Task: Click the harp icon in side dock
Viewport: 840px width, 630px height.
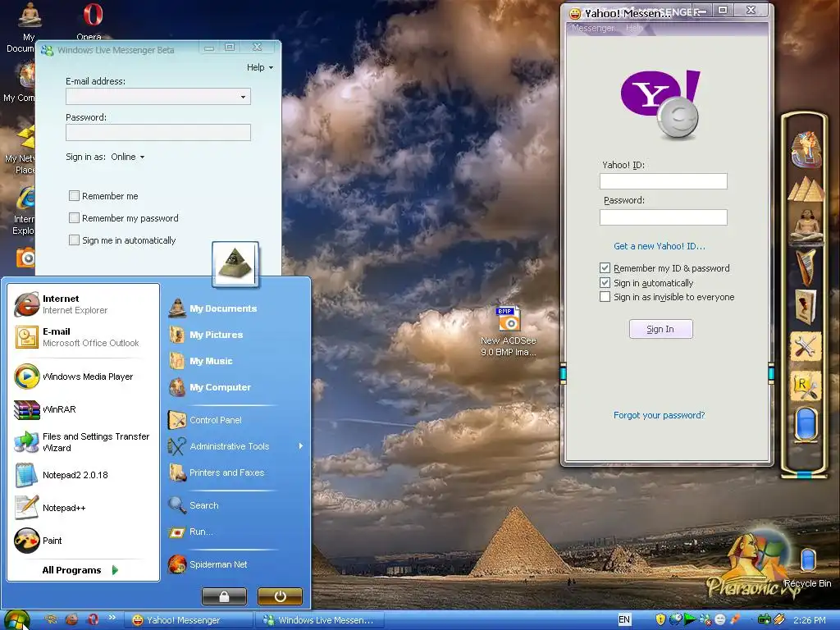Action: (x=806, y=267)
